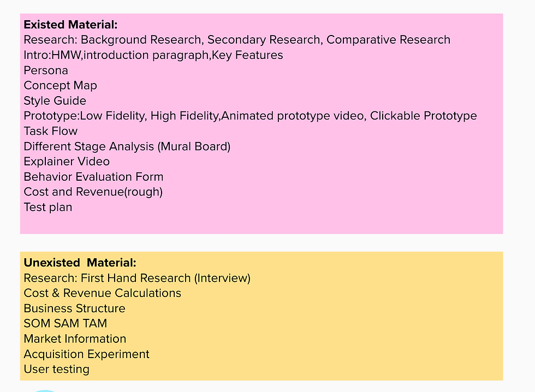
Task: Click 'Test plan' line in pink note
Action: [48, 207]
